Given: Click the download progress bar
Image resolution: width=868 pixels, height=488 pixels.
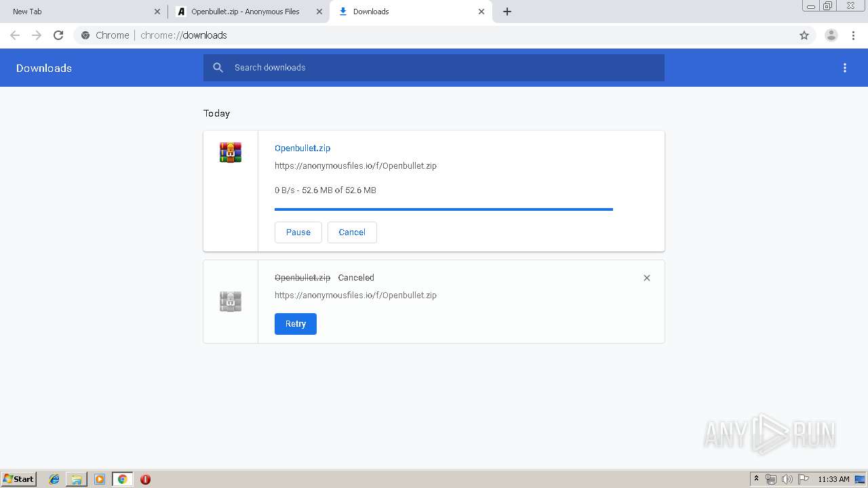Looking at the screenshot, I should (x=443, y=209).
